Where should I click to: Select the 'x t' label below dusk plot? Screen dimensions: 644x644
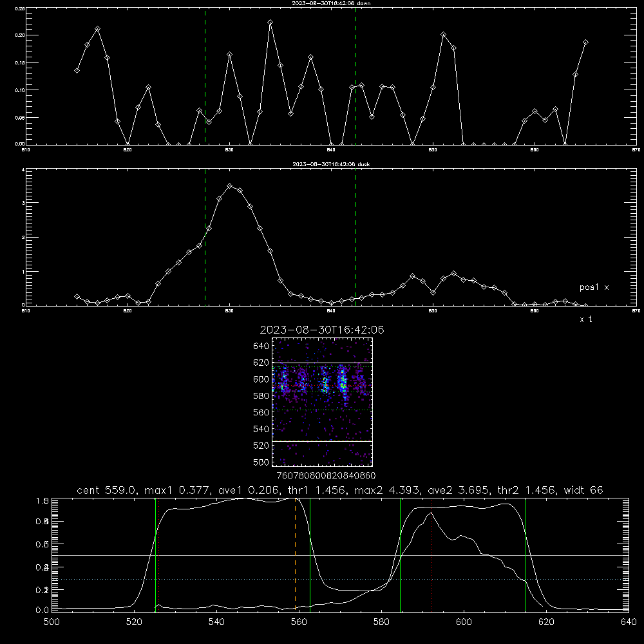pyautogui.click(x=585, y=319)
